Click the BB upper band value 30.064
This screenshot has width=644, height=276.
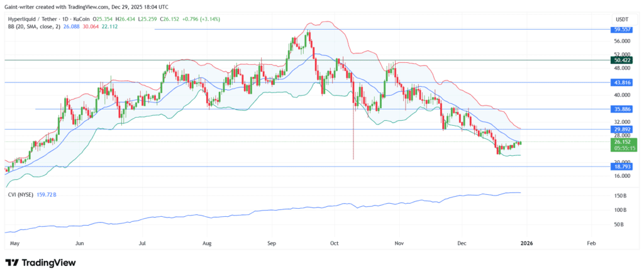click(91, 26)
